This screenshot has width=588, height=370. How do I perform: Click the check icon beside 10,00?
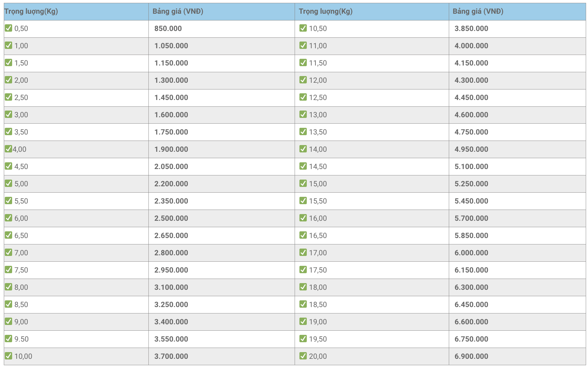tap(8, 356)
